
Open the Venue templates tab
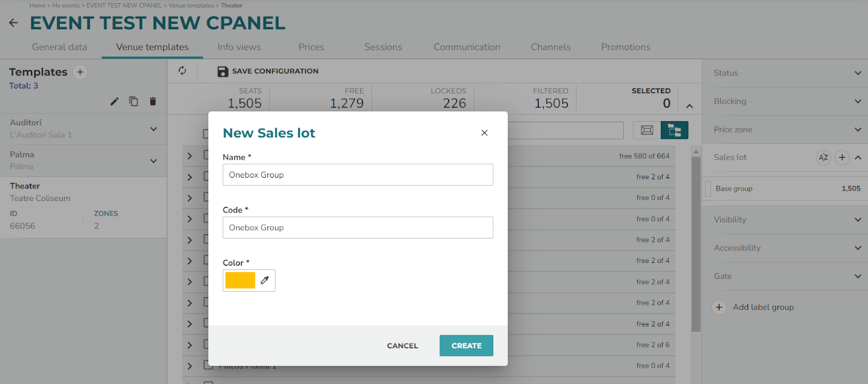(152, 47)
